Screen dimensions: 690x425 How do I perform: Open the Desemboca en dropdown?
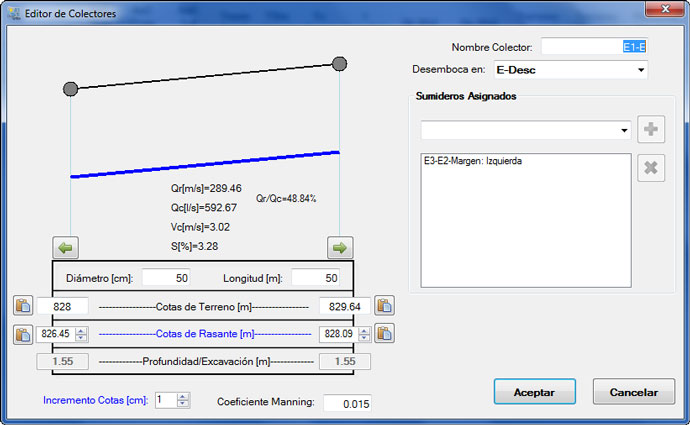(639, 71)
